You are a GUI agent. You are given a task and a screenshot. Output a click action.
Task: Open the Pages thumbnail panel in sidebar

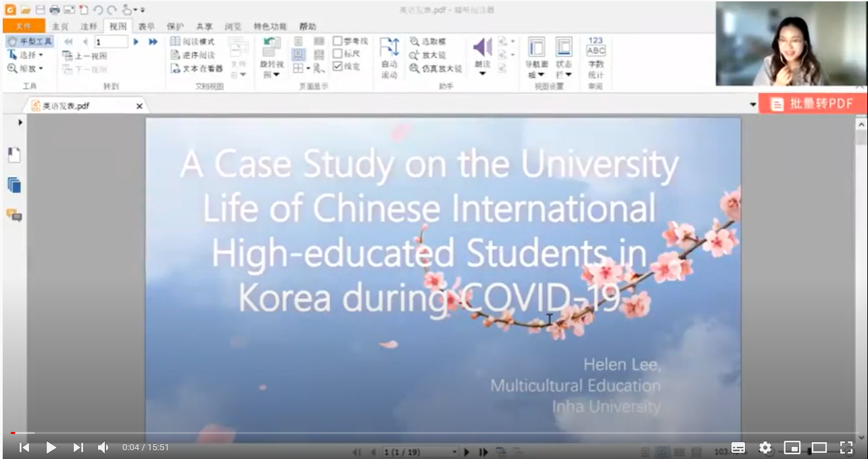pyautogui.click(x=14, y=185)
